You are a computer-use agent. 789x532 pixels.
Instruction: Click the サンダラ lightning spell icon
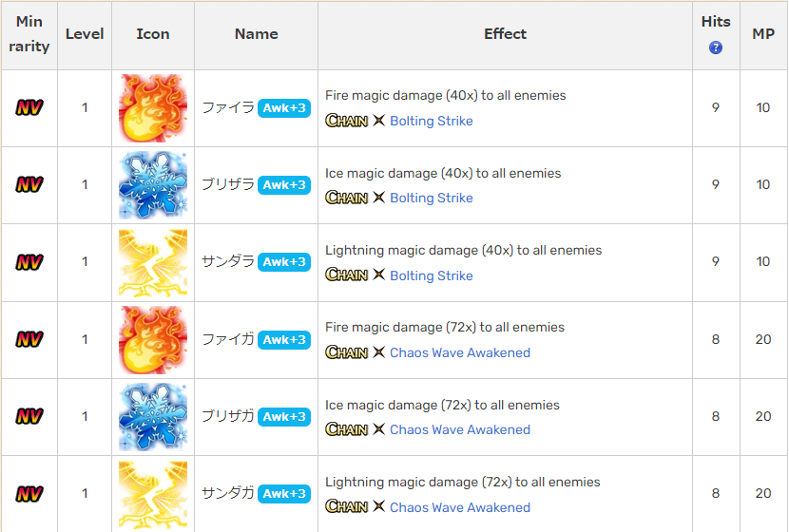point(153,262)
